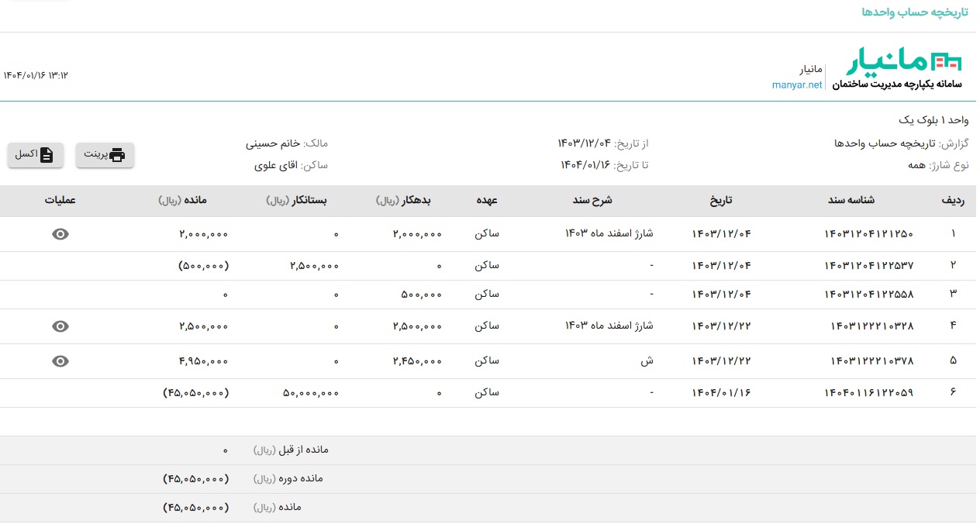
Task: Click the page title تاریخچه حساب واحدها
Action: click(915, 13)
